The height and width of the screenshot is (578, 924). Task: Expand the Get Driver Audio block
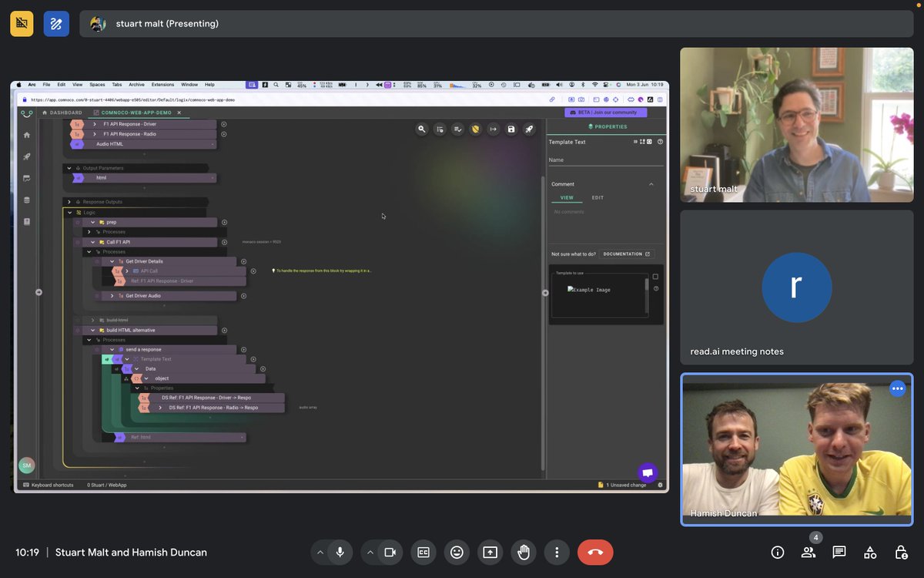click(112, 296)
